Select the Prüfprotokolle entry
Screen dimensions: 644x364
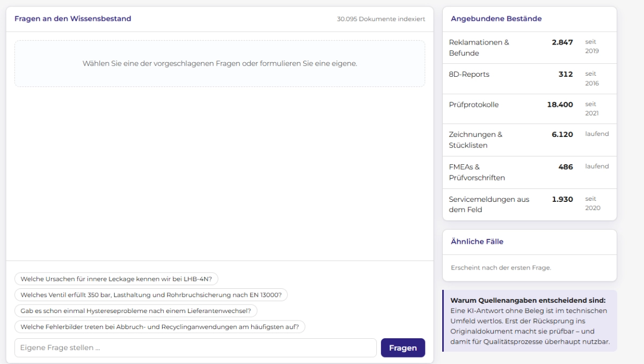530,109
